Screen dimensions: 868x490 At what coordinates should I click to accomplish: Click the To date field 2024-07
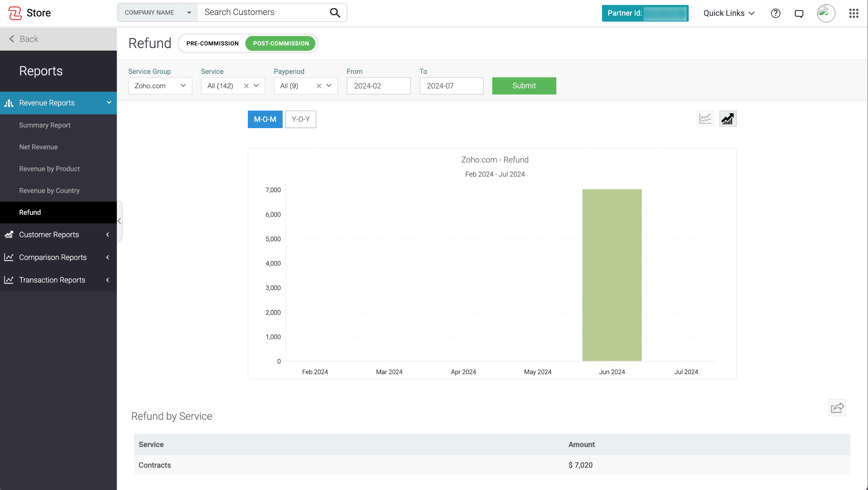click(x=451, y=86)
